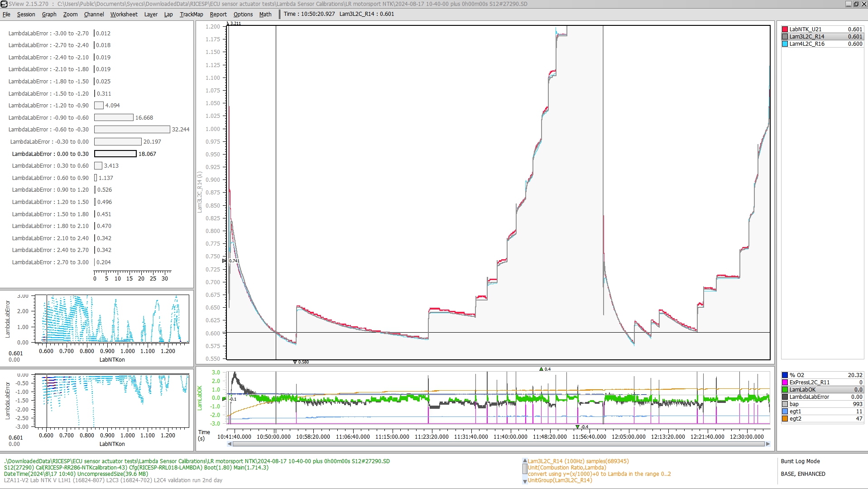Screen dimensions: 868x489
Task: Click the green -0.4 lower marker triangle
Action: coord(577,427)
